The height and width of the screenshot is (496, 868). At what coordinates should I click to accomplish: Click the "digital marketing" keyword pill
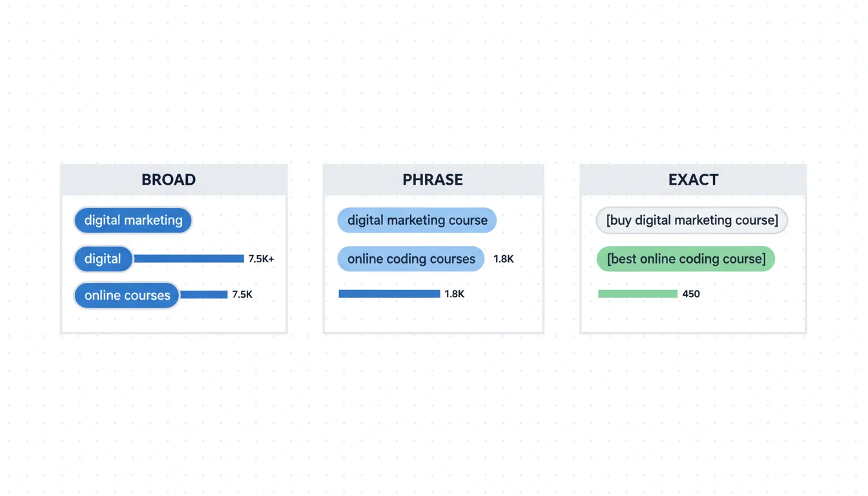(x=133, y=220)
